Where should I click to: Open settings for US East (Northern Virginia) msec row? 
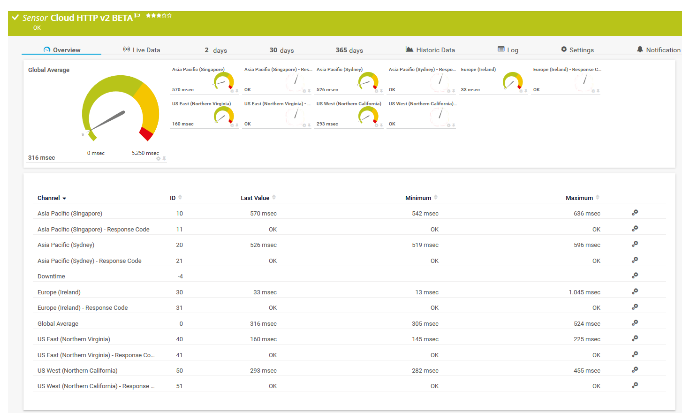[635, 338]
